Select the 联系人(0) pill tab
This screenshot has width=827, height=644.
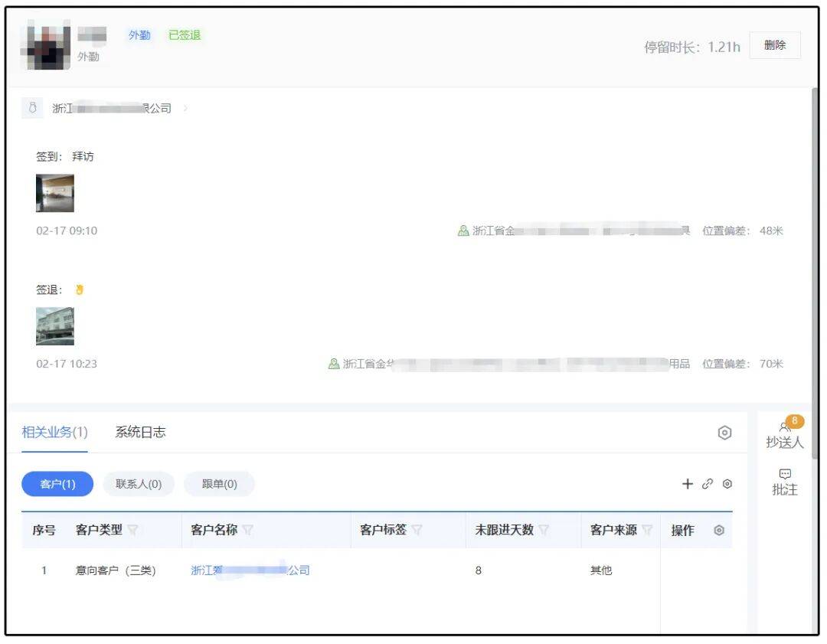pos(139,484)
